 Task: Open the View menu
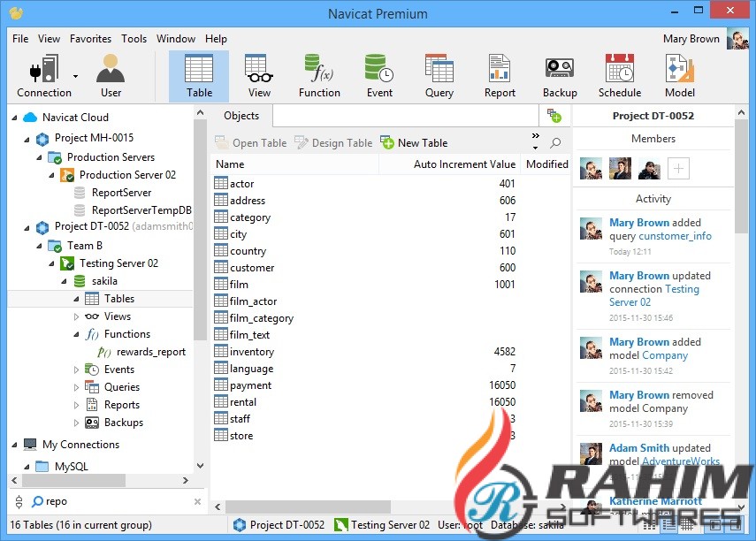coord(49,39)
